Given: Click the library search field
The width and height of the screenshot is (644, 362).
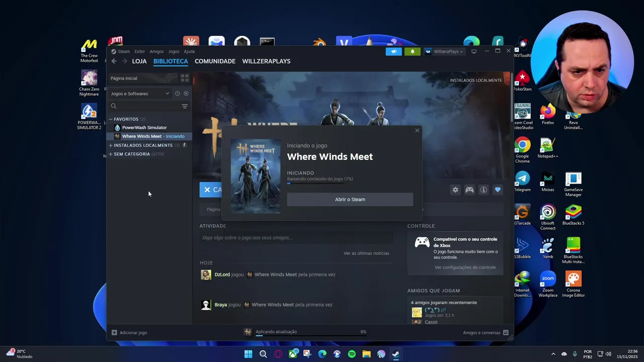Looking at the screenshot, I should click(x=144, y=106).
